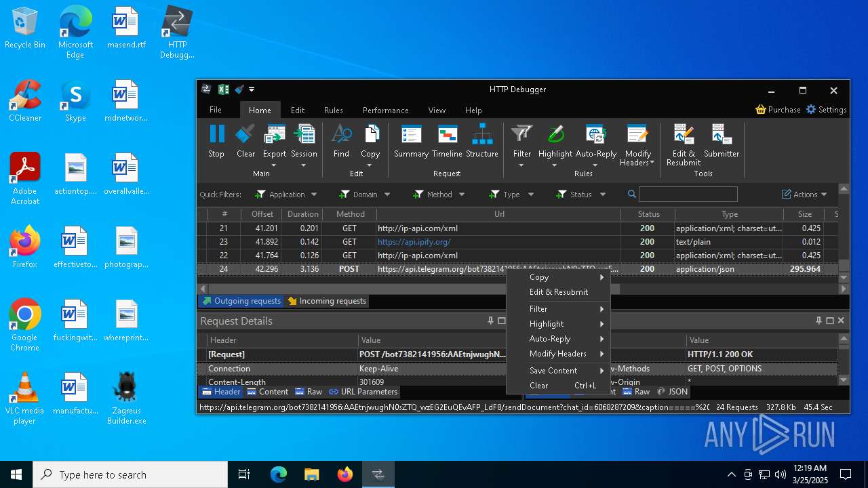
Task: Click the Find tool icon
Action: pyautogui.click(x=341, y=134)
